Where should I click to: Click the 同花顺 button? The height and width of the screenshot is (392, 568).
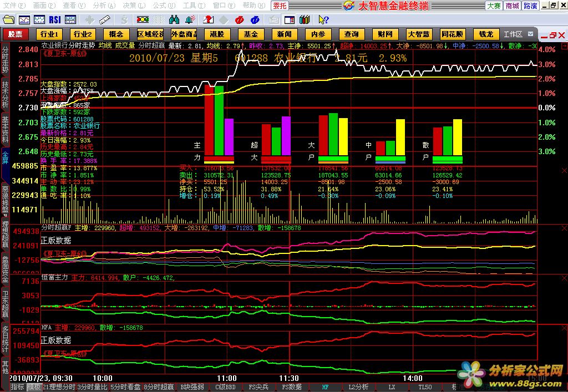(x=453, y=34)
